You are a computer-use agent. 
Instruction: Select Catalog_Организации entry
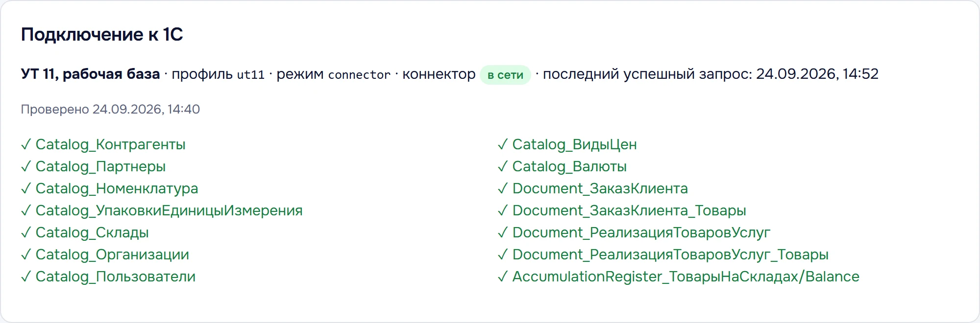105,254
